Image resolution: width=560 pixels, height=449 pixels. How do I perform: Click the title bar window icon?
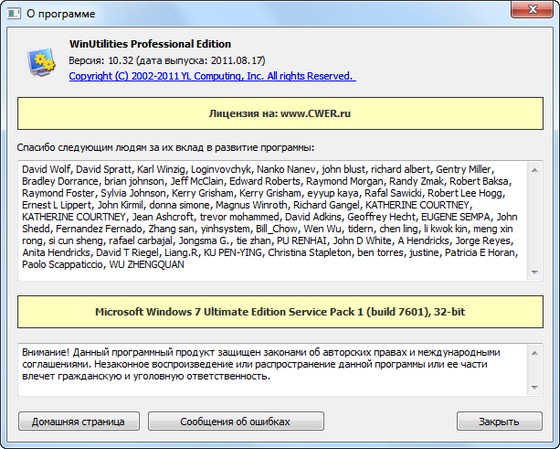pos(14,14)
